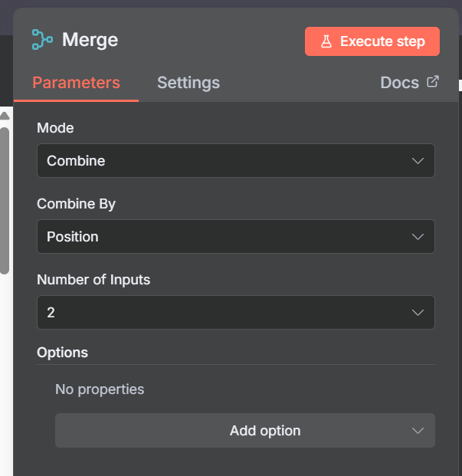
Task: Click the flask icon in Execute step
Action: point(326,41)
